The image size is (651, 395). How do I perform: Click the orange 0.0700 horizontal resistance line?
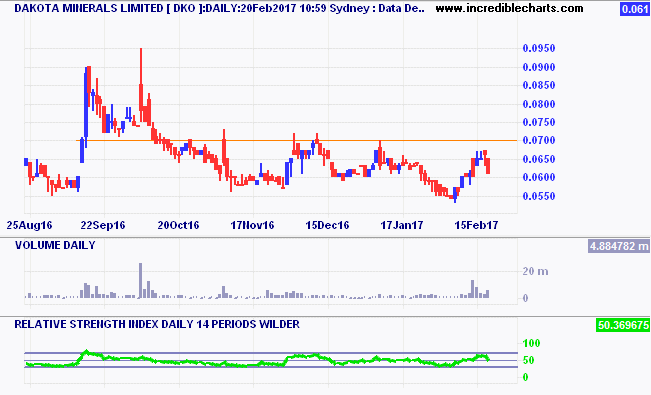coord(299,140)
